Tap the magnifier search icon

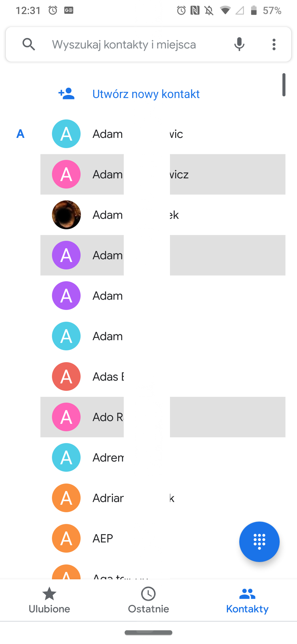click(x=29, y=44)
